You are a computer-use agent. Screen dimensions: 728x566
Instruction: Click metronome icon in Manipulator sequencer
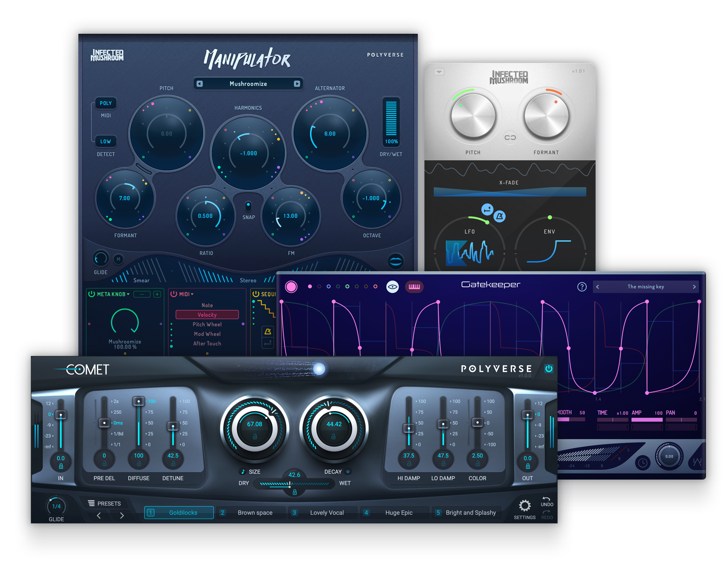pos(268,331)
